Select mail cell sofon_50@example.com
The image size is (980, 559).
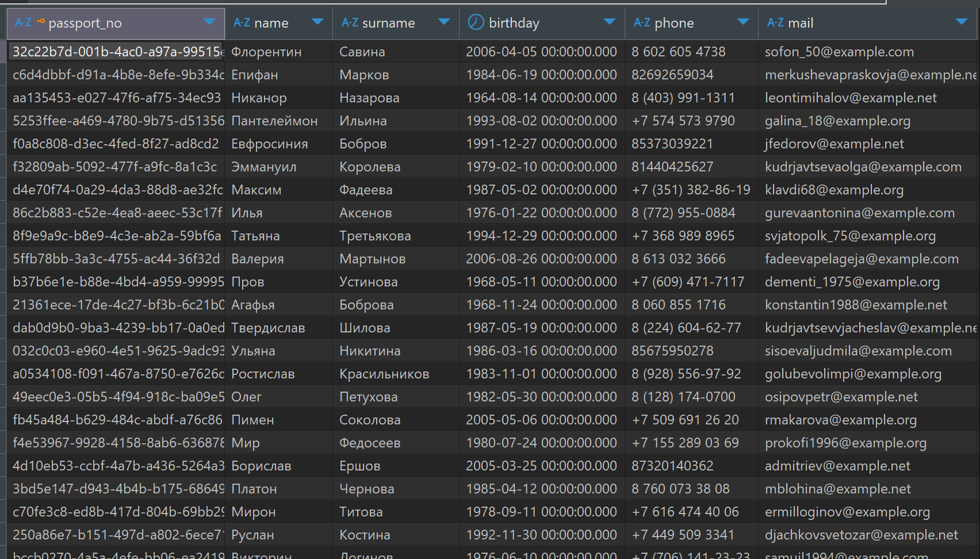coord(869,52)
